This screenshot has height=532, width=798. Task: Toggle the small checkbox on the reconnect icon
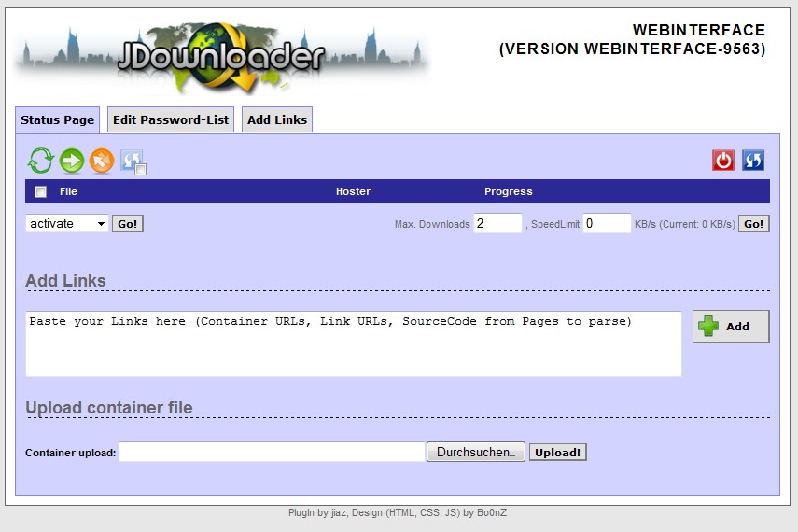point(140,169)
